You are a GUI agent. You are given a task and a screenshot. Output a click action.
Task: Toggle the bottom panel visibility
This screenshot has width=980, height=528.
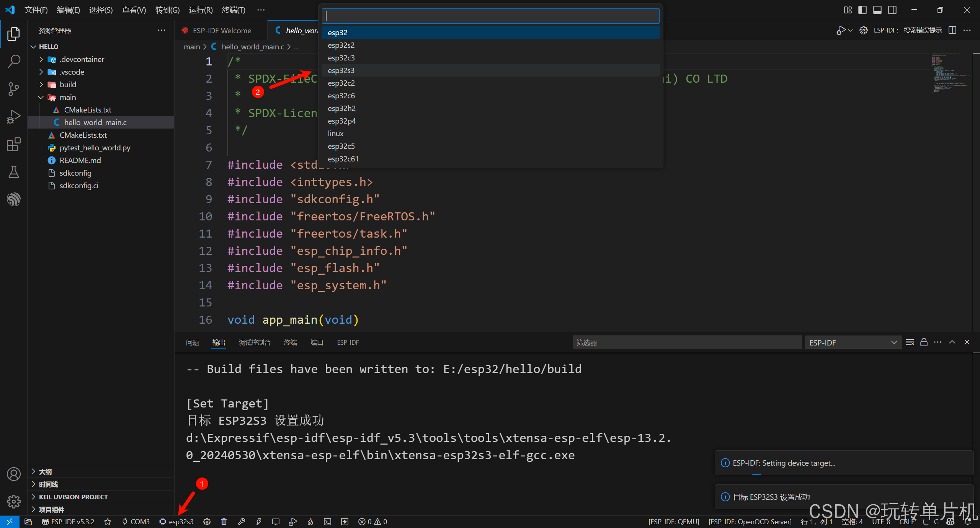click(877, 10)
